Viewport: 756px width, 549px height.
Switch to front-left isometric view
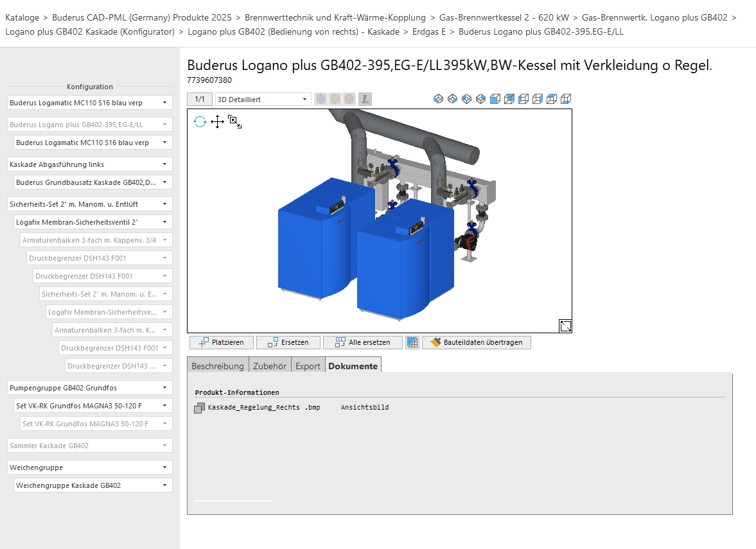[438, 99]
